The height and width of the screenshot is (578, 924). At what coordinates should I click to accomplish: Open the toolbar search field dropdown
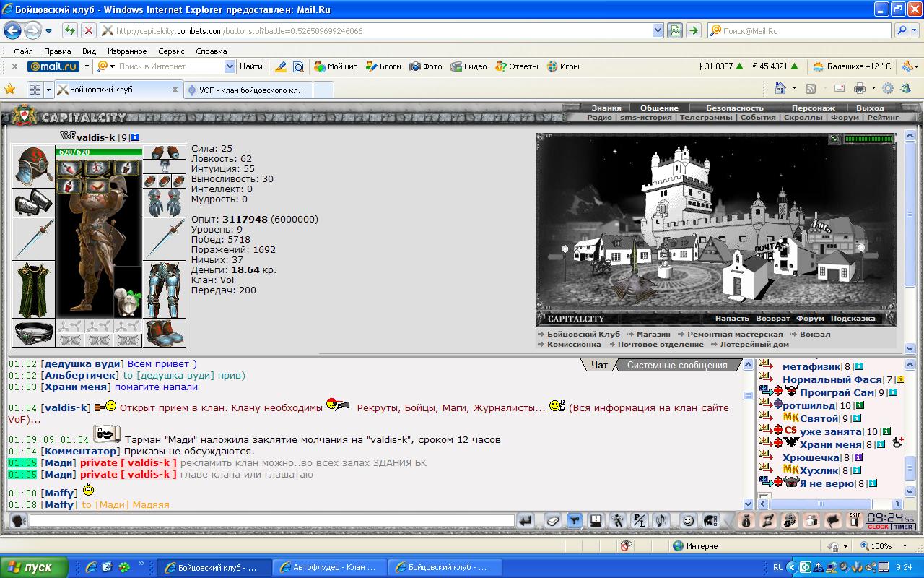230,66
